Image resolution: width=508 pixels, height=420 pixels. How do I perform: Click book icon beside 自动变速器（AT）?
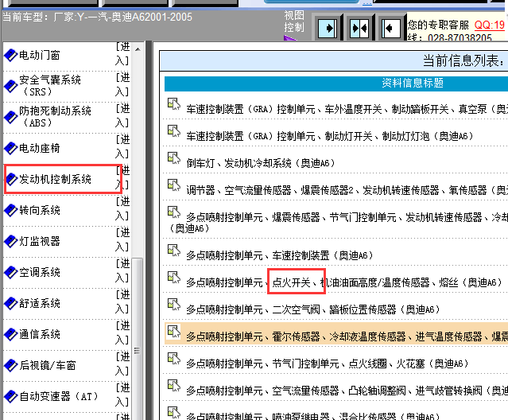coord(10,396)
